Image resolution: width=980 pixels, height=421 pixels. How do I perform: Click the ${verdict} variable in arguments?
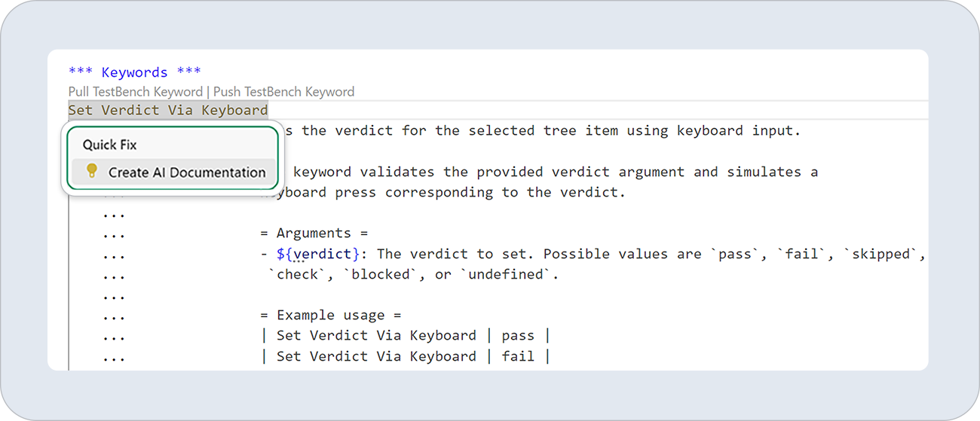pos(314,254)
